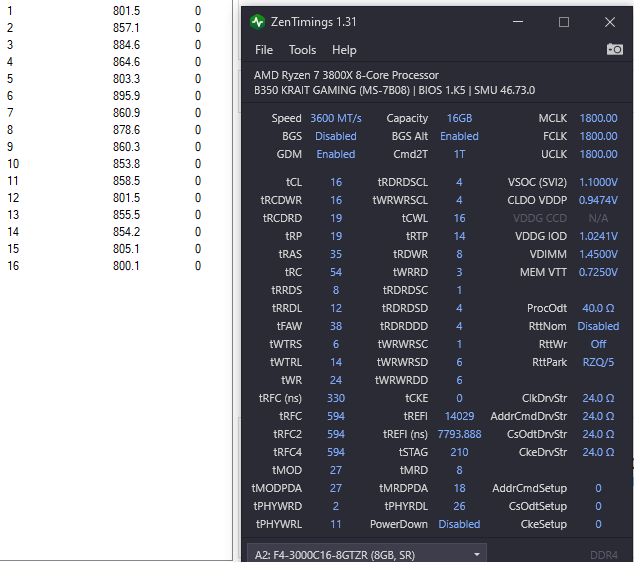Select row 13 value 855.5 in left list
Screen dimensions: 634x562
coord(126,215)
